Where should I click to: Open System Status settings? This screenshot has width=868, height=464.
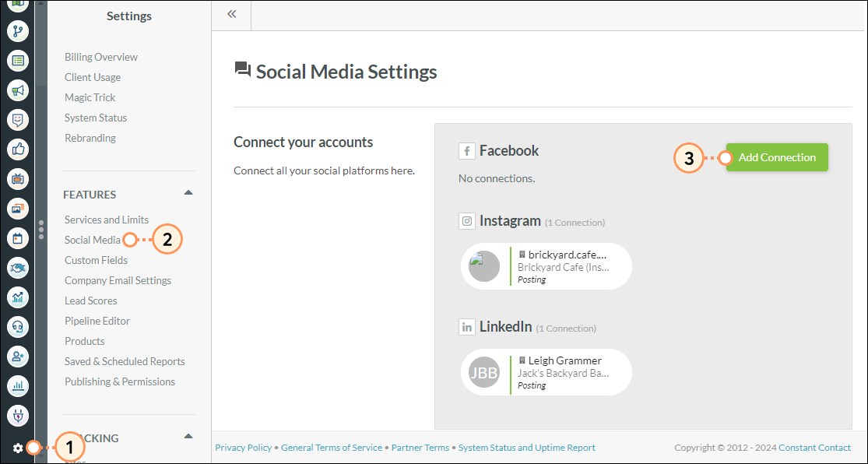point(95,118)
